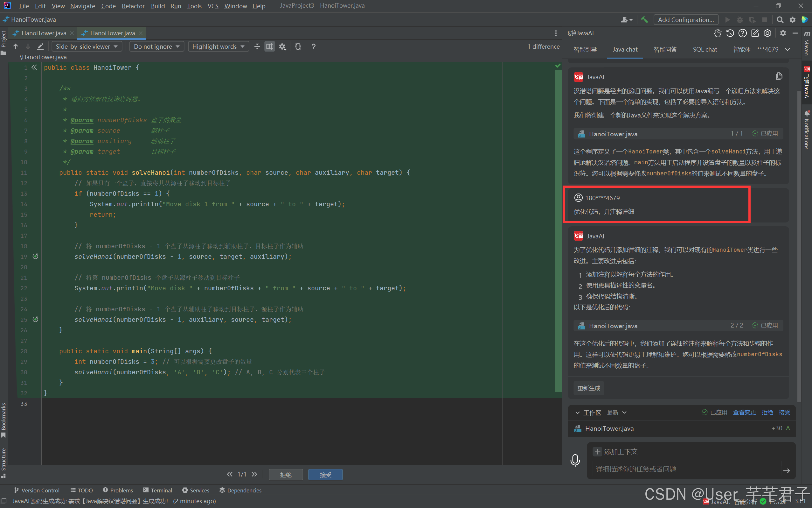Go to next change double-chevron
The image size is (812, 508).
coord(254,474)
